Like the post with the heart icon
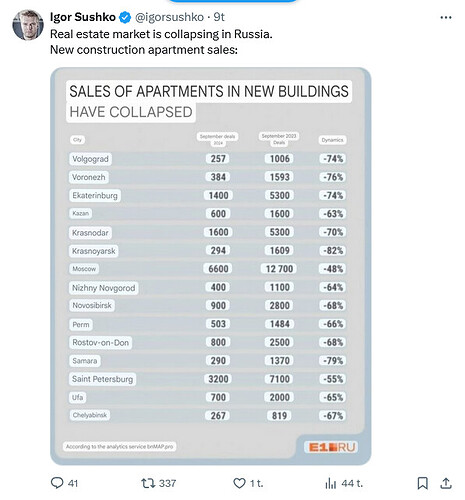The image size is (465, 500). pos(239,483)
